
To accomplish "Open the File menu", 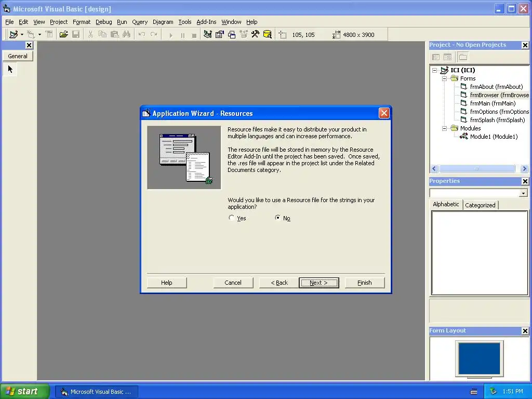I will click(9, 22).
